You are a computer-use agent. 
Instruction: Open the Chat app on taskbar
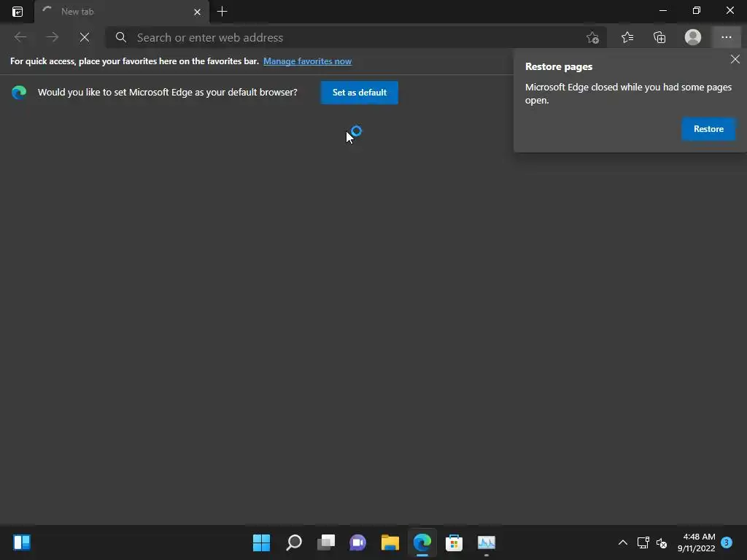(357, 542)
